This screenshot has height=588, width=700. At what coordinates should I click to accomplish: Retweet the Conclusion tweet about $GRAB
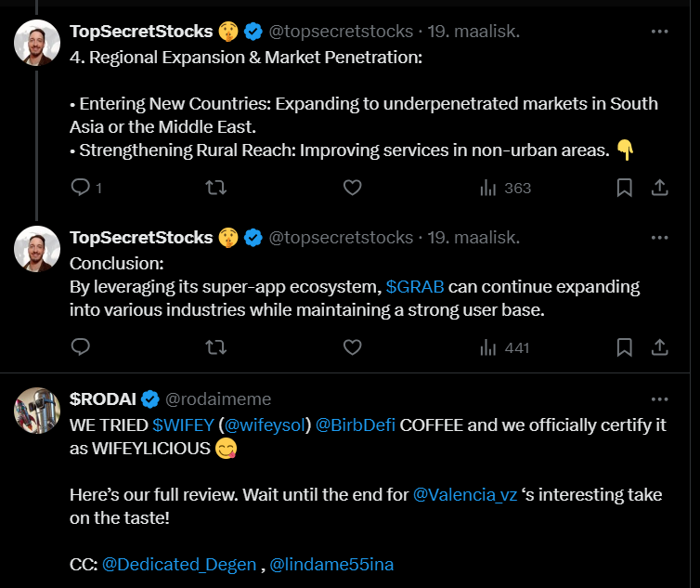coord(215,347)
